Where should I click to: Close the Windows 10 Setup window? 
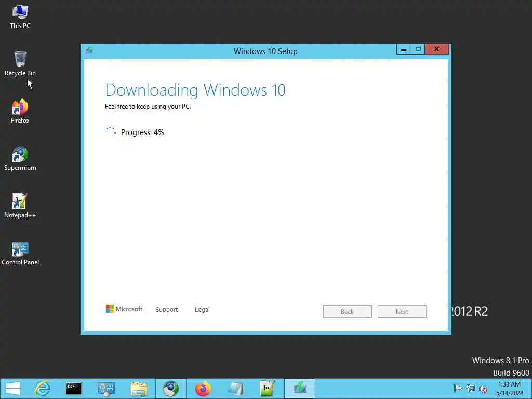click(x=436, y=49)
